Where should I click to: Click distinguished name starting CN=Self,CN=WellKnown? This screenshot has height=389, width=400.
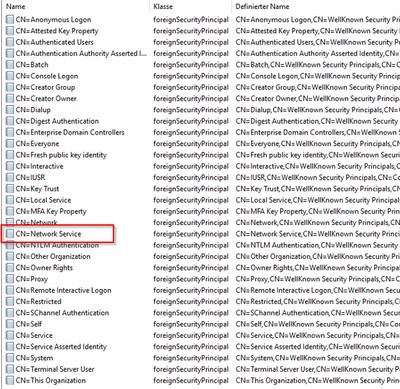pos(318,324)
